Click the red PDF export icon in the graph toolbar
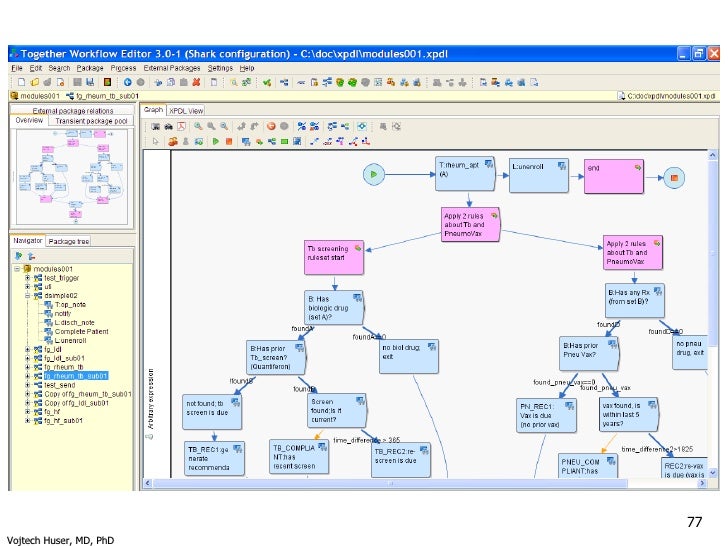This screenshot has height=546, width=728. click(x=182, y=126)
